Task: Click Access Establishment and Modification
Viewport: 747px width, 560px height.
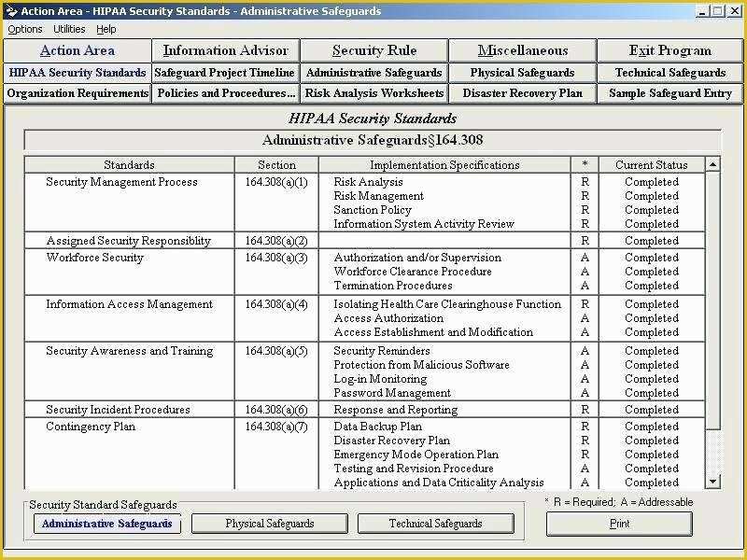Action: [x=433, y=332]
